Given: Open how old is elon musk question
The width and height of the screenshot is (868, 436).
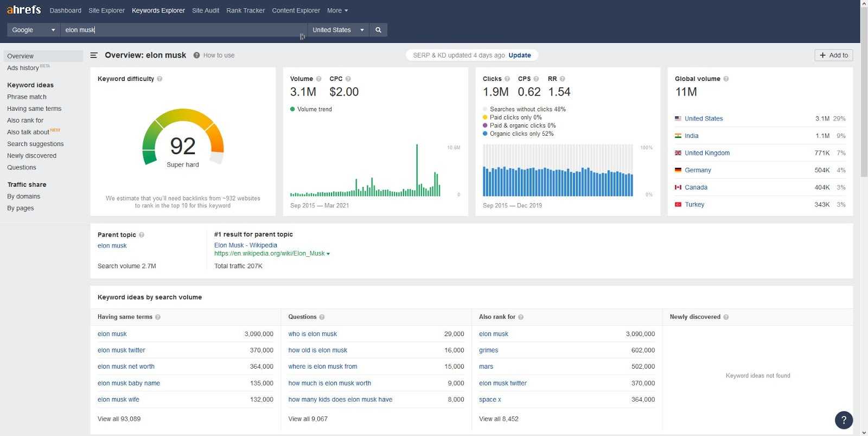Looking at the screenshot, I should coord(317,350).
